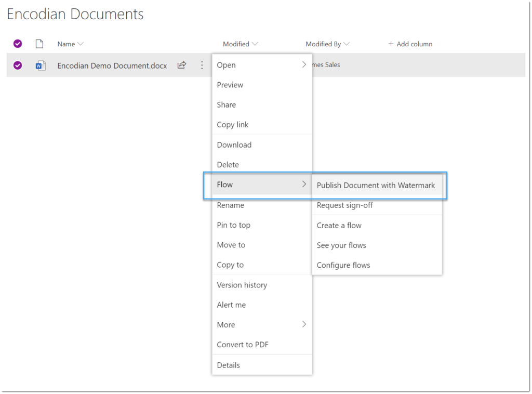
Task: Expand the More submenu
Action: [x=262, y=324]
